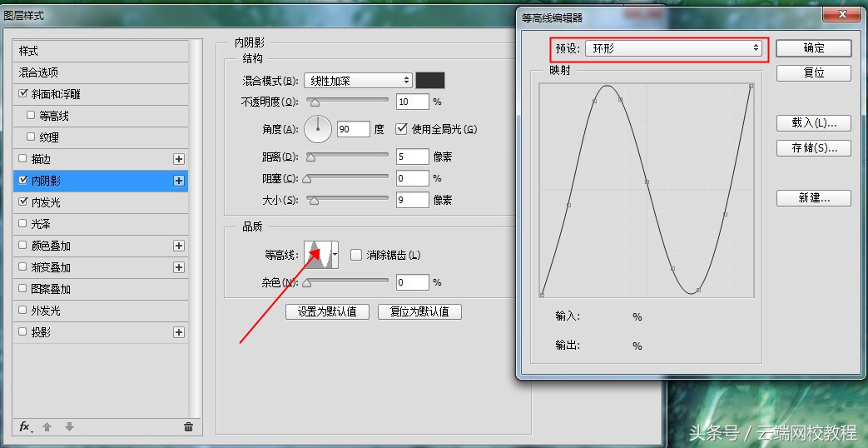The height and width of the screenshot is (448, 868).
Task: Click the 新建... button
Action: tap(813, 197)
